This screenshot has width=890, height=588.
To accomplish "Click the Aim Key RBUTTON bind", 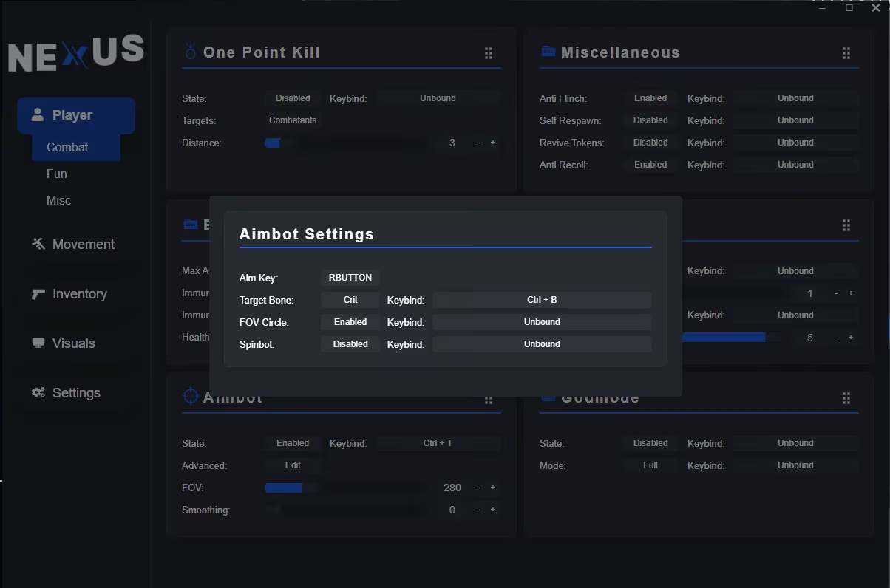I will 350,278.
